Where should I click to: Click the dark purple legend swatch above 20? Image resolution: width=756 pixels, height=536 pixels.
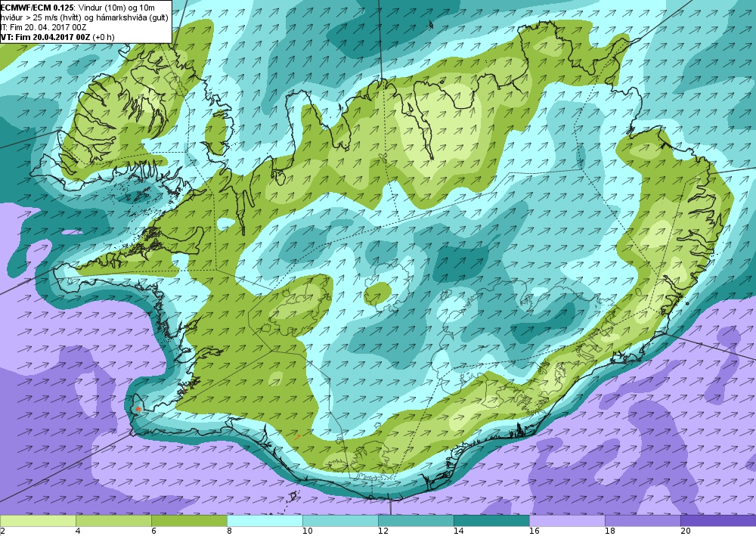(x=718, y=521)
